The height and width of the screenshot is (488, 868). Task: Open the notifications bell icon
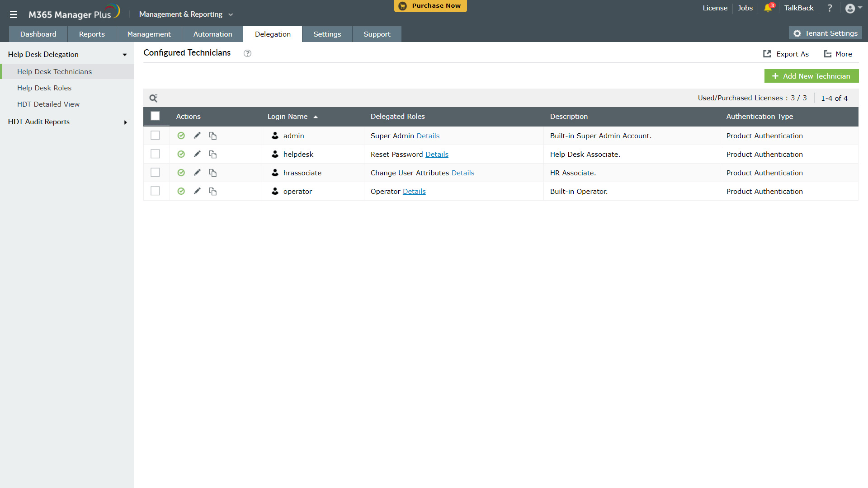(x=768, y=8)
